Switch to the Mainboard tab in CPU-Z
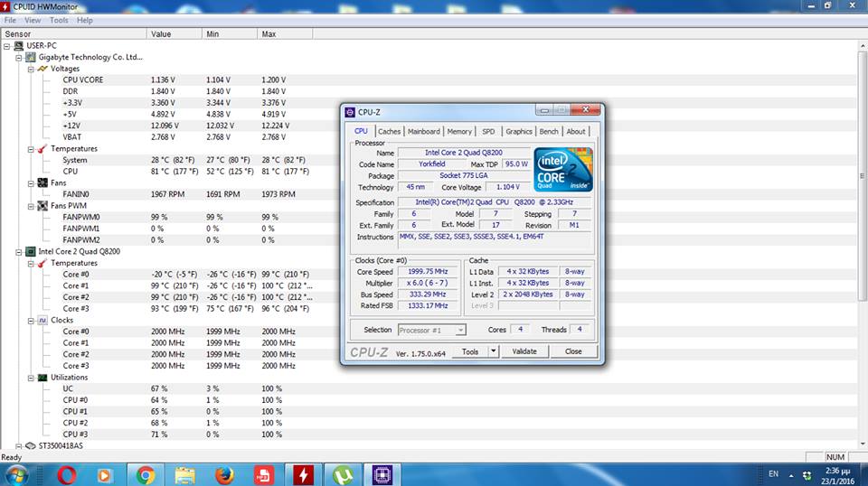The image size is (868, 486). click(423, 131)
